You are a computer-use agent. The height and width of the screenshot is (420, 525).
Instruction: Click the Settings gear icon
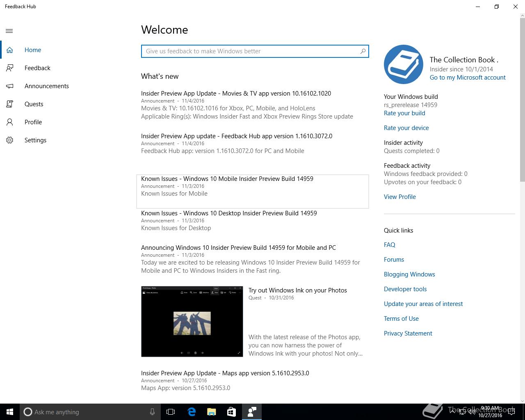coord(9,140)
